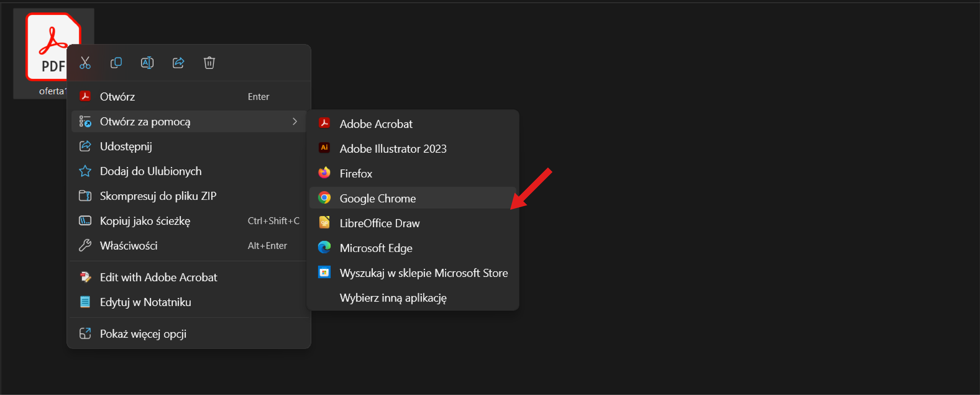This screenshot has width=980, height=395.
Task: Click the Delete trash can icon
Action: (x=209, y=63)
